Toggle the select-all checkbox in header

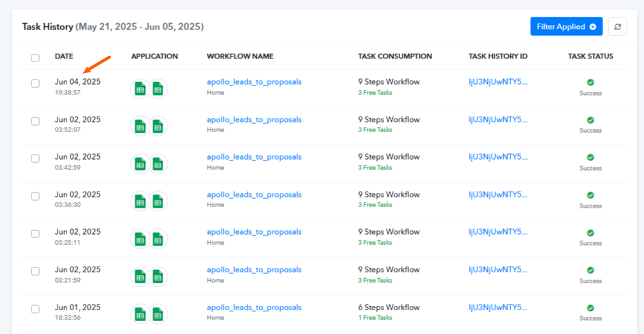[x=35, y=58]
